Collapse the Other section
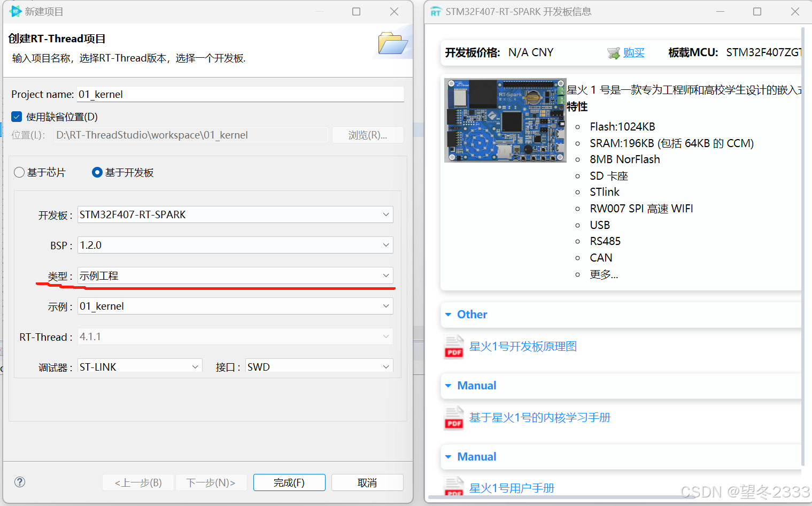The height and width of the screenshot is (506, 812). (448, 315)
